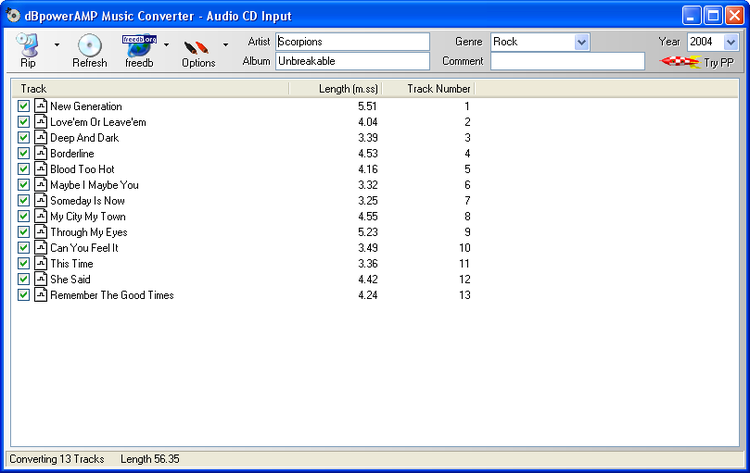Click file icon next to Deep And Dark
Image resolution: width=750 pixels, height=473 pixels.
41,137
